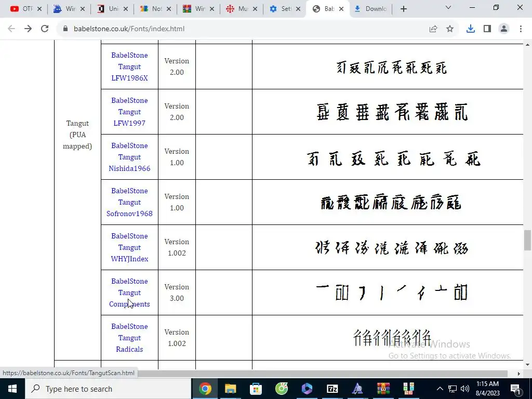Screen dimensions: 532x399
Task: Open the Windows notification center
Action: tap(515, 389)
